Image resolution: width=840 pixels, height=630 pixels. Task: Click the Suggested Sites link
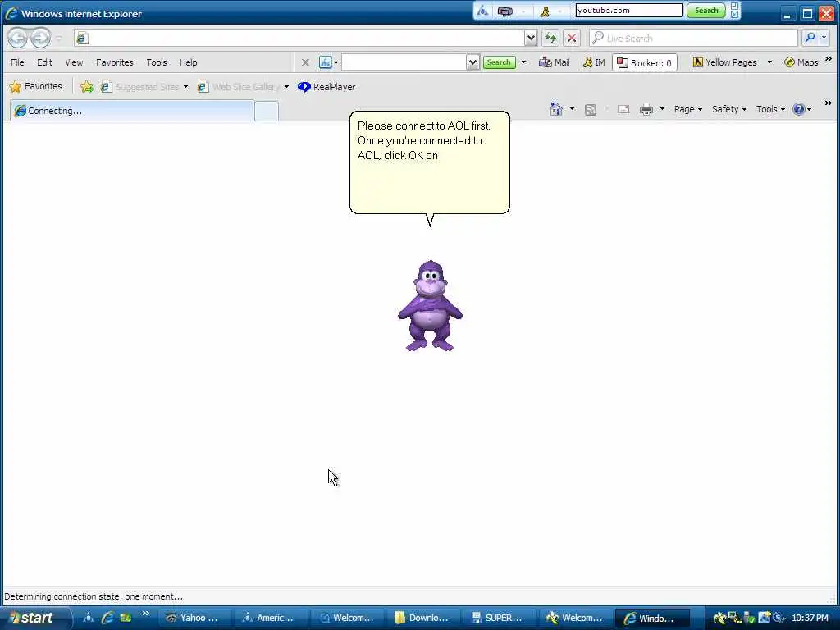(x=141, y=87)
